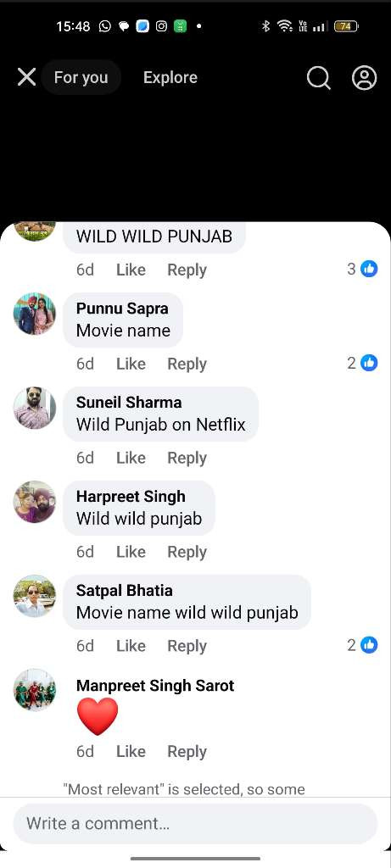Open the Satpal Bhatia name link
391x868 pixels.
(124, 590)
